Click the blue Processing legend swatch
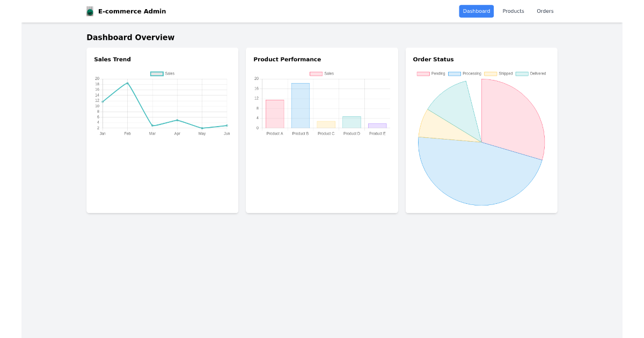 453,74
